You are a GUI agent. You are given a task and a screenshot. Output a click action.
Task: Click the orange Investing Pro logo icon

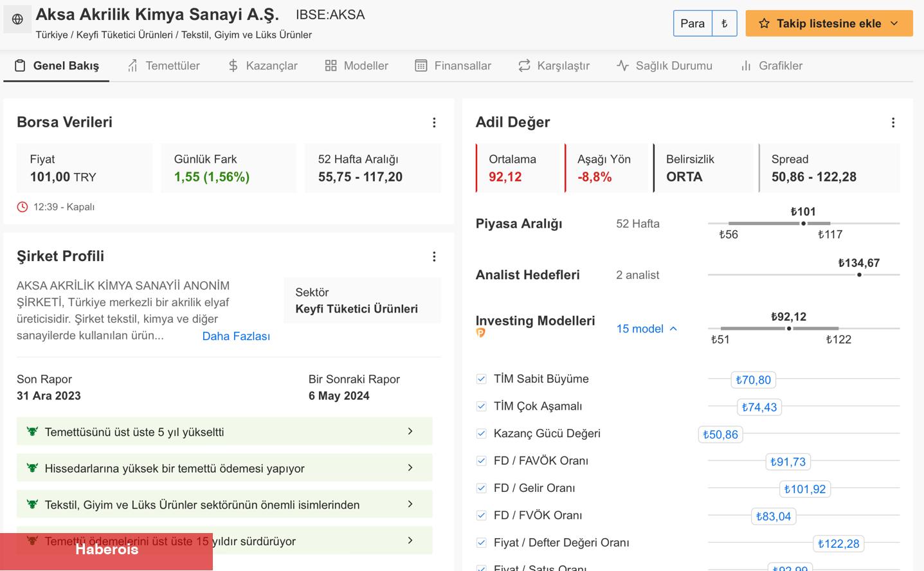(x=480, y=333)
